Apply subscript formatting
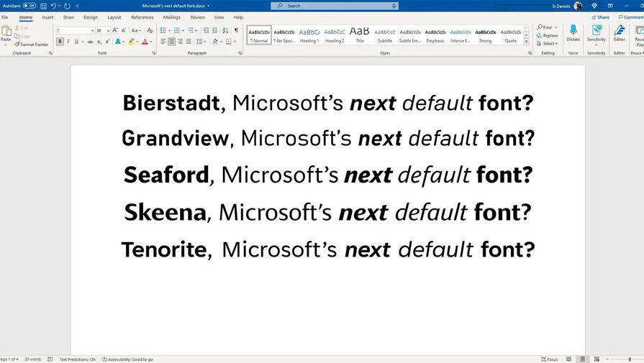The width and height of the screenshot is (644, 363). pos(99,42)
